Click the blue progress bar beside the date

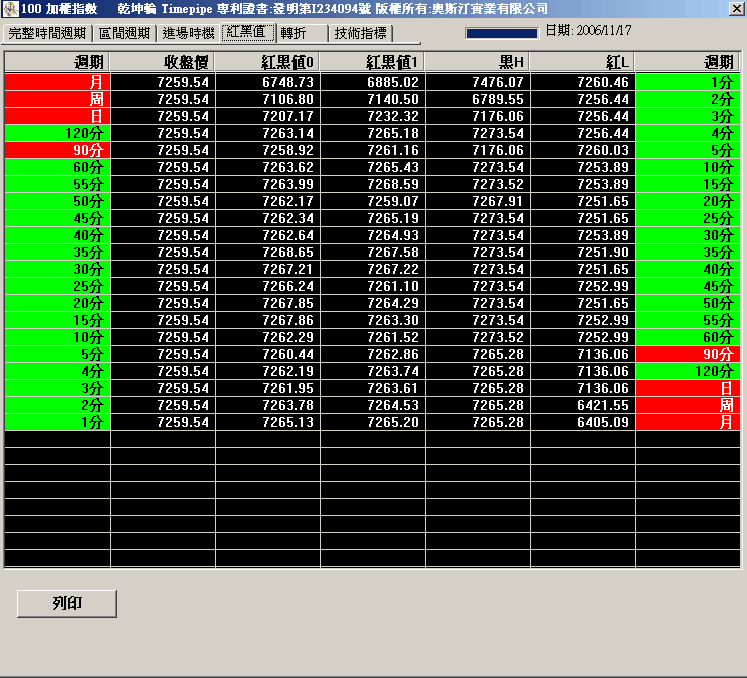click(502, 32)
